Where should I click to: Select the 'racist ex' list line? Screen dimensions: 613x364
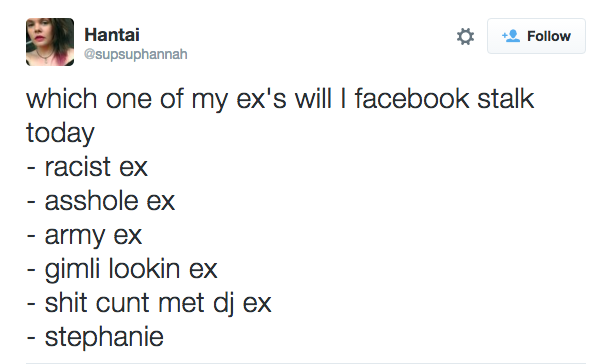(87, 167)
